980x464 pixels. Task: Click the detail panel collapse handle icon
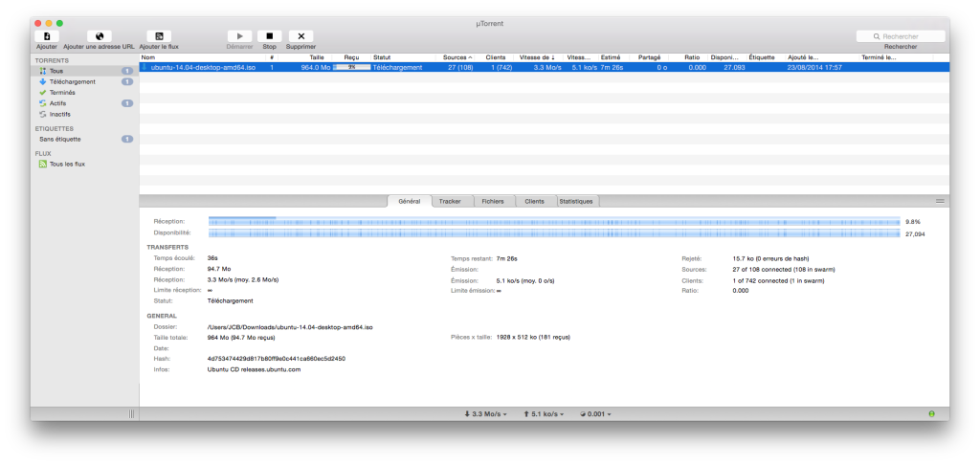[940, 201]
